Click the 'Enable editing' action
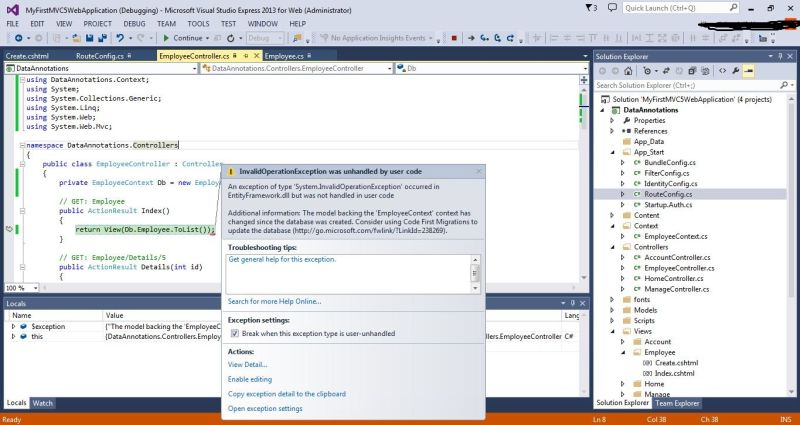Screen dimensions: 800x425 pyautogui.click(x=249, y=380)
